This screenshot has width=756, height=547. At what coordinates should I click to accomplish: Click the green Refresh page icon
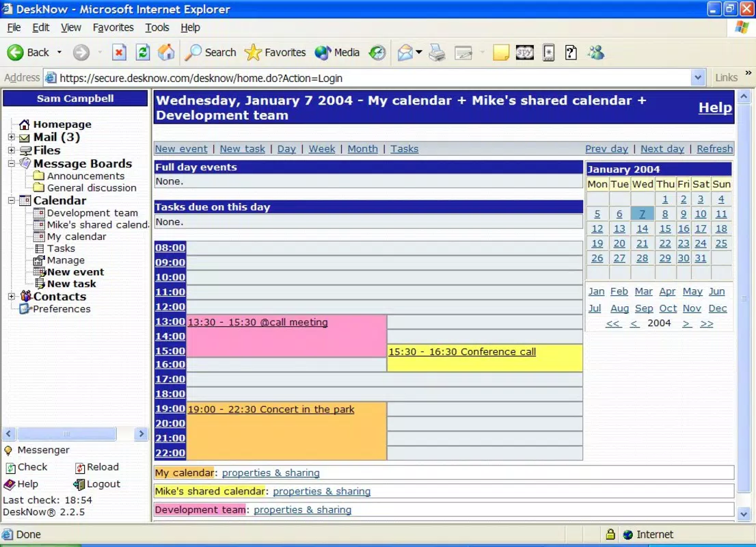point(143,52)
